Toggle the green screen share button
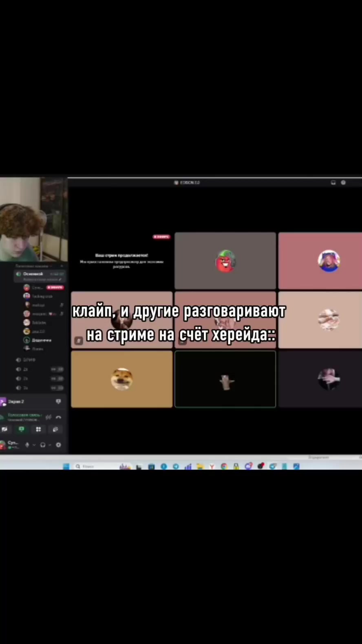Screen dimensions: 362x644 click(x=21, y=429)
